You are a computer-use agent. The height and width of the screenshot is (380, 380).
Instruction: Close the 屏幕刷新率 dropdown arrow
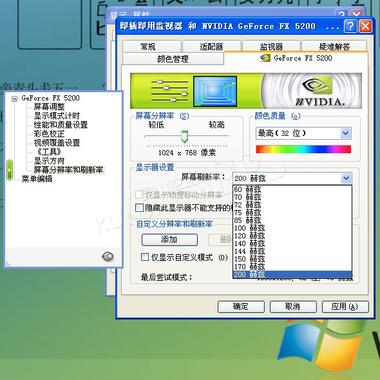point(346,178)
